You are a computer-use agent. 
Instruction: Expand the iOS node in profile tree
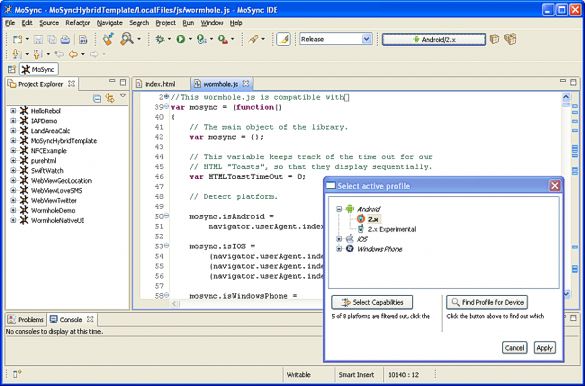pyautogui.click(x=339, y=239)
